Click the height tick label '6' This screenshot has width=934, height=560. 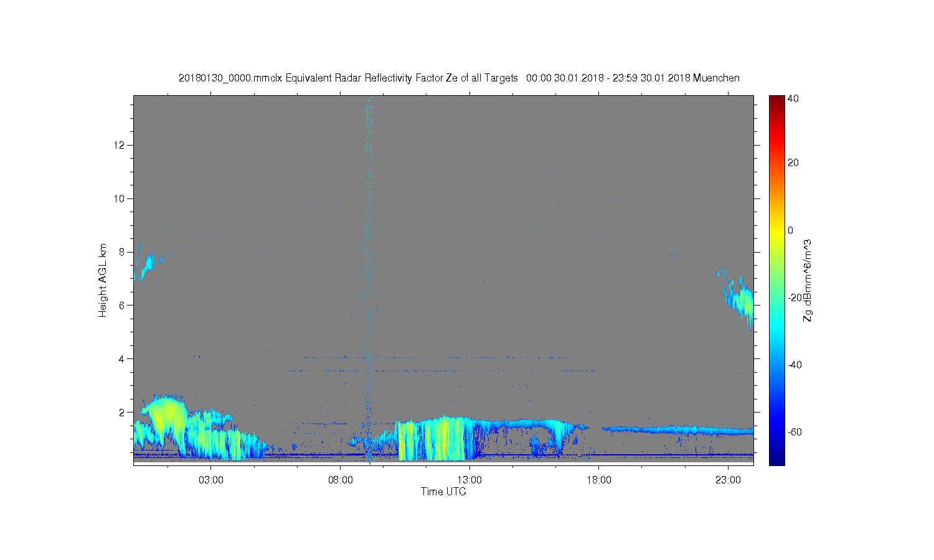(123, 305)
